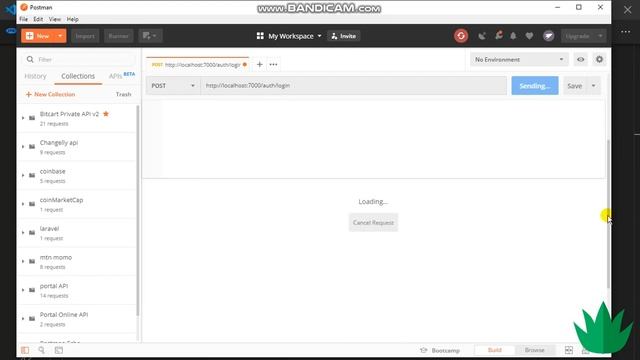Screen dimensions: 640x360
Task: Open find and replace in status bar
Action: [41, 350]
